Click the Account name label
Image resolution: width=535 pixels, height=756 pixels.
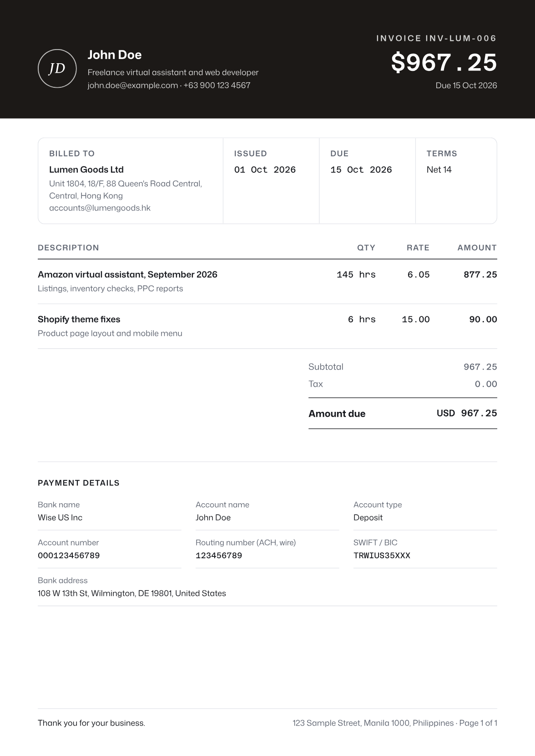[222, 505]
